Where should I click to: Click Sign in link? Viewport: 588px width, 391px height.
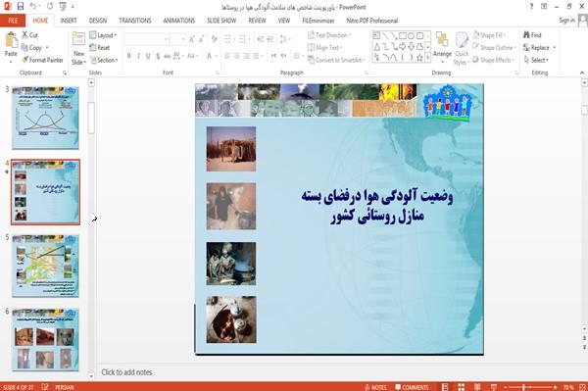[566, 21]
